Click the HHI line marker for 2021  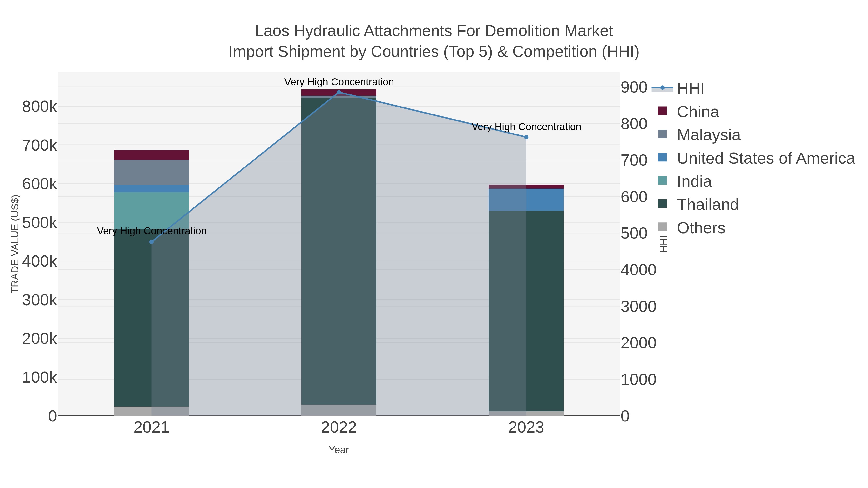[152, 242]
